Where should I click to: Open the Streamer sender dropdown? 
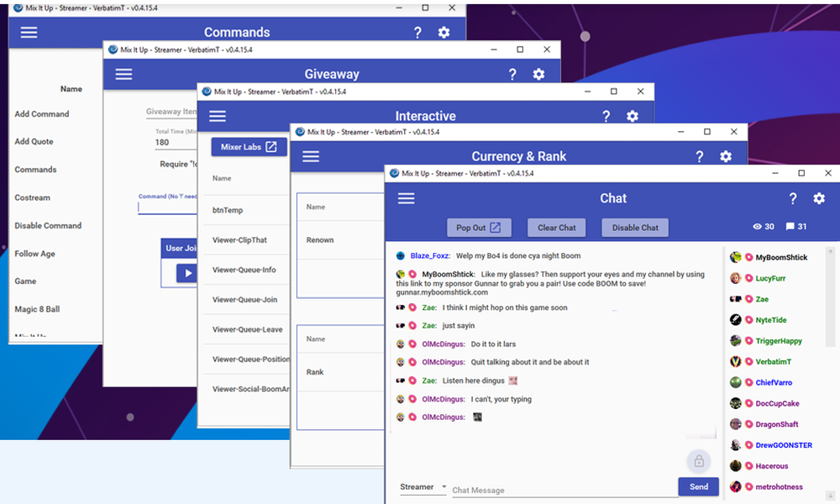[x=423, y=487]
